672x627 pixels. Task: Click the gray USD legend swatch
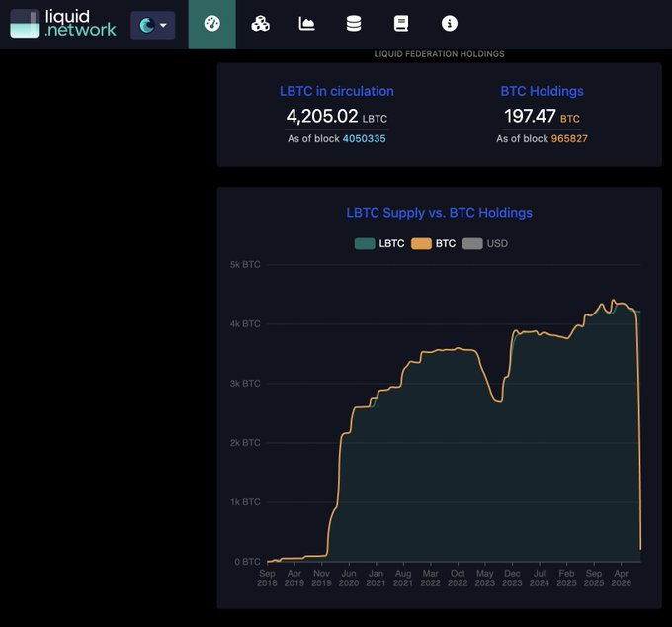pos(472,243)
